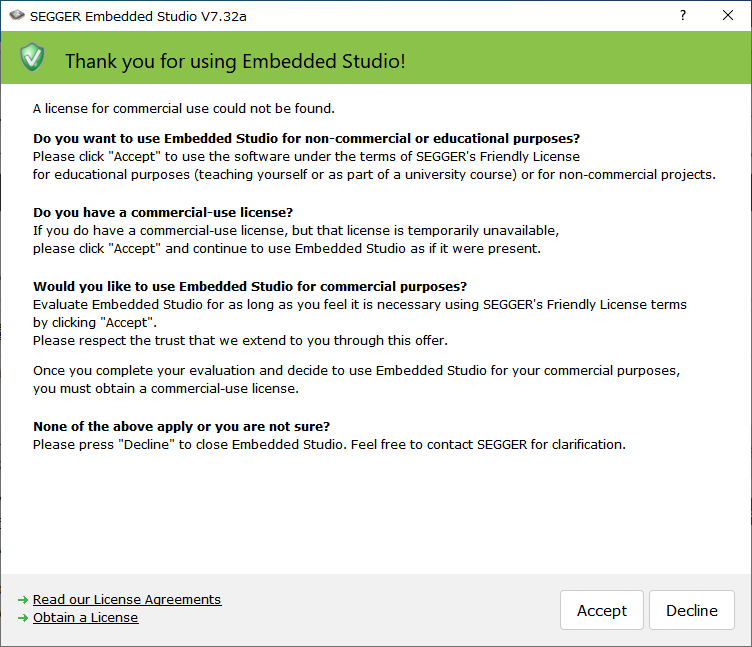Click the heading "None of the above apply or you are not sure?"
The image size is (752, 647).
click(x=181, y=426)
